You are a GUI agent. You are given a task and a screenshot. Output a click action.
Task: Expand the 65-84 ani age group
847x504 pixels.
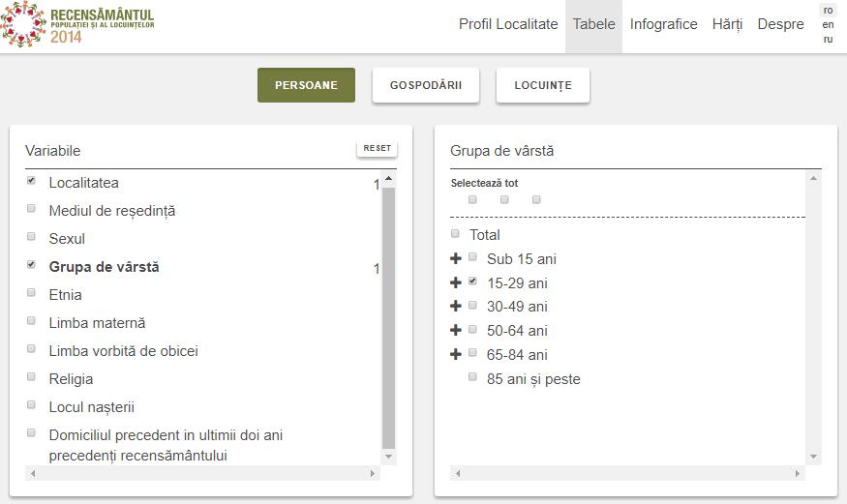tap(456, 355)
